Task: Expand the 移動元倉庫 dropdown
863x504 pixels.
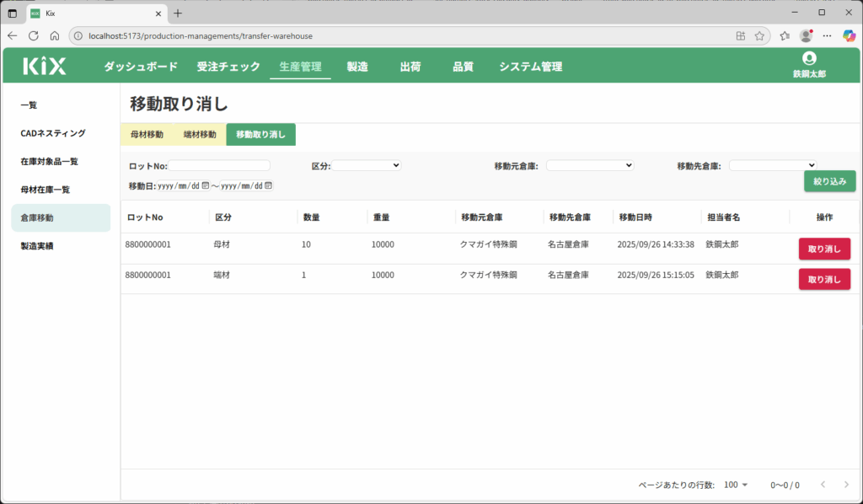Action: tap(589, 166)
